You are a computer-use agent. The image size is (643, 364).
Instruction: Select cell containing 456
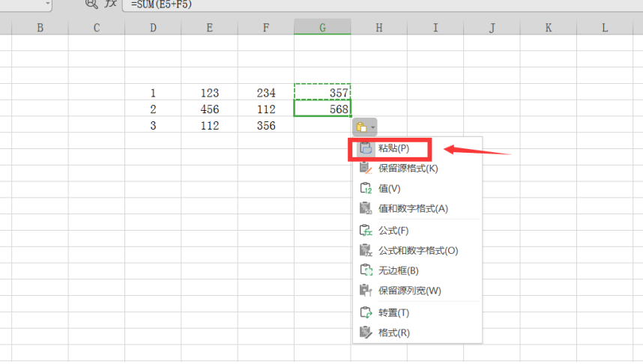tap(210, 109)
